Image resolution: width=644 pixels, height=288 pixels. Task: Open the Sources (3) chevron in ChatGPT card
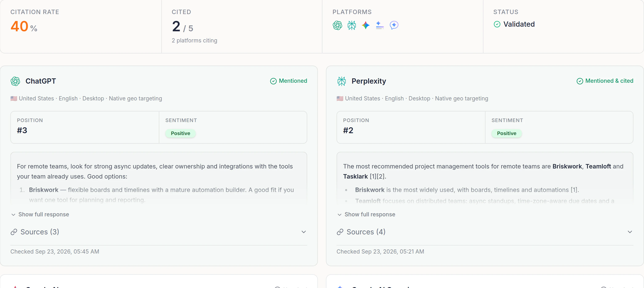point(304,232)
